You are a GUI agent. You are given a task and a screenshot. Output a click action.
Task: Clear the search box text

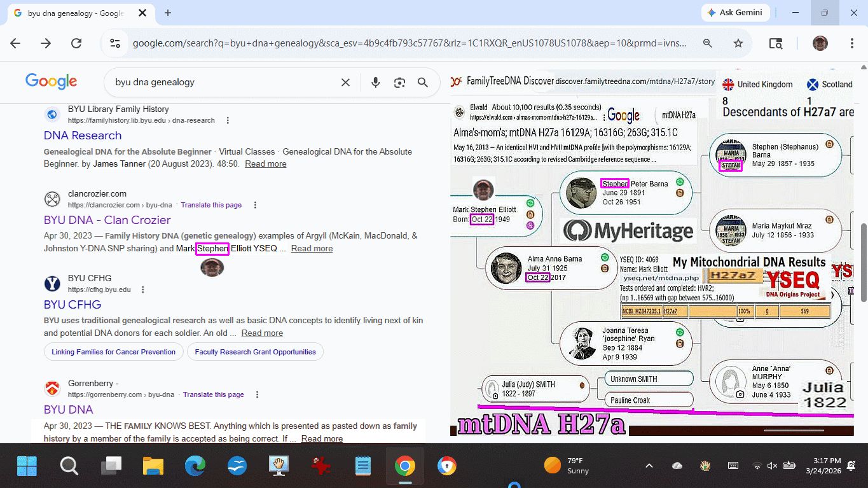[x=345, y=82]
